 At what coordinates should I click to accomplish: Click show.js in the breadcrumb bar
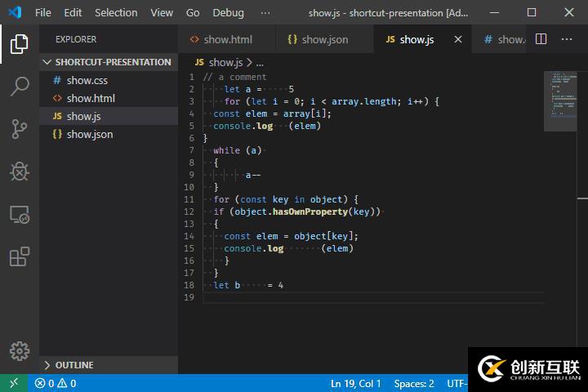(x=225, y=62)
